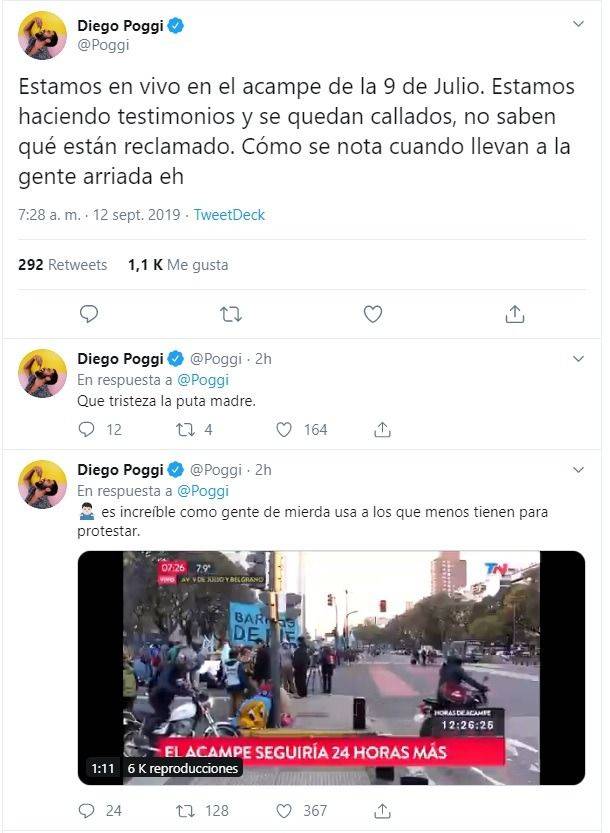Share the 'Que tristeza' reply tweet

tap(382, 429)
